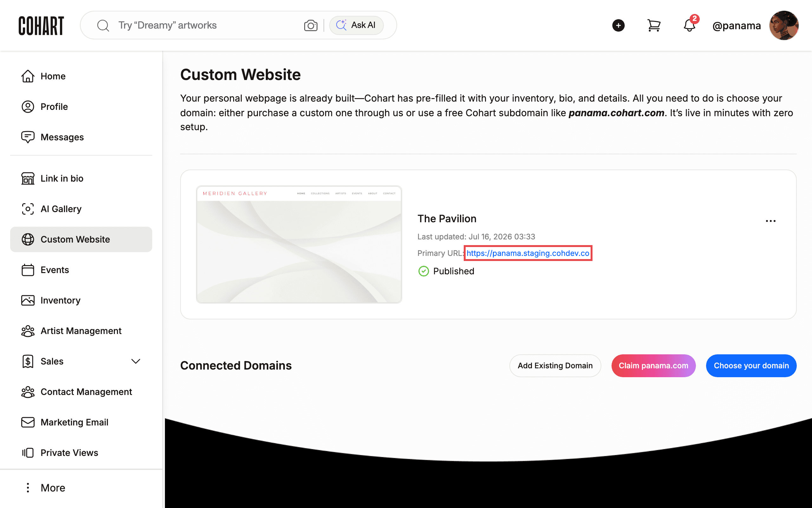
Task: Click the Last updated timestamp text
Action: (476, 237)
